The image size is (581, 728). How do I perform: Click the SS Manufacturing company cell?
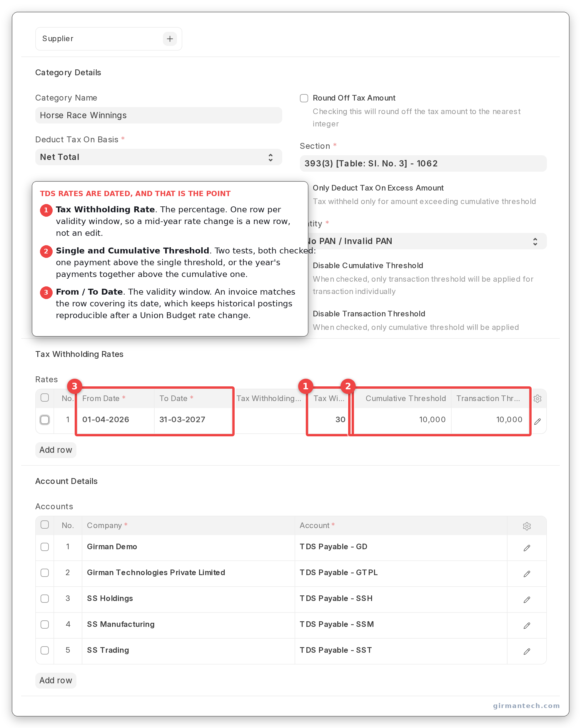coord(188,625)
